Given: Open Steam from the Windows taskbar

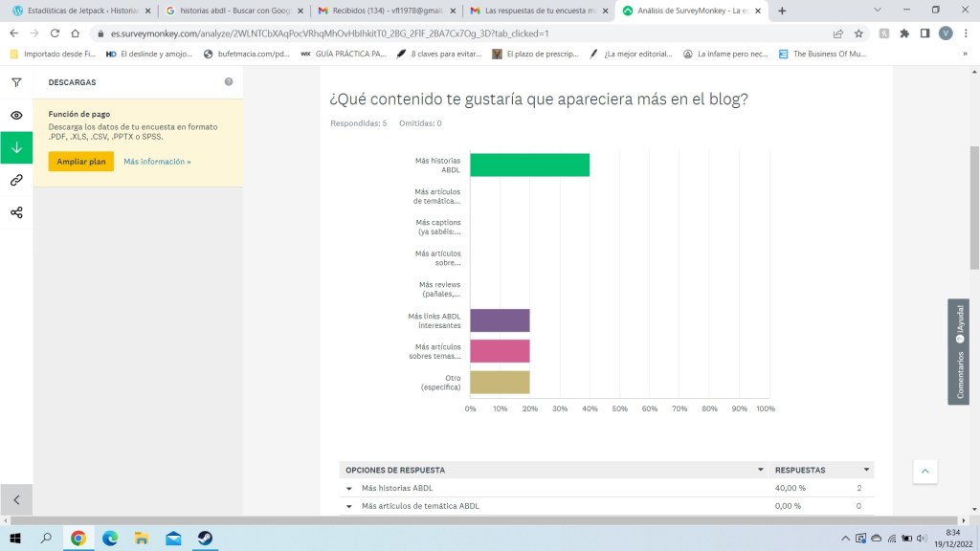Looking at the screenshot, I should tap(204, 538).
